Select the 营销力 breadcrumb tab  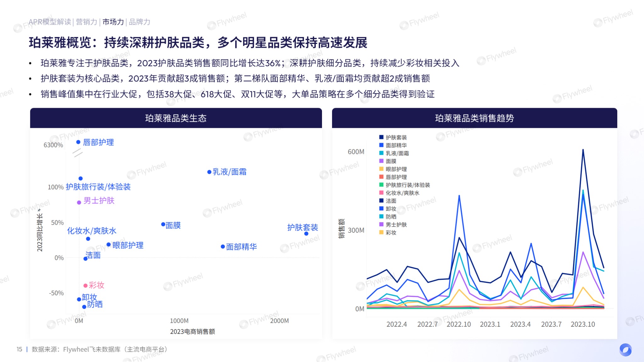(x=86, y=22)
